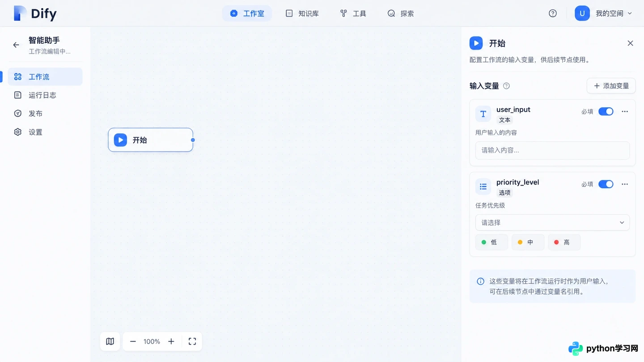Switch to 工作室 tab
The image size is (644, 362).
247,13
